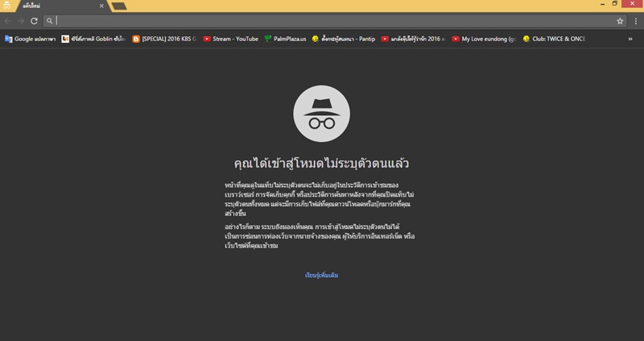Bookmark this page with the star icon
644x341 pixels.
[620, 21]
